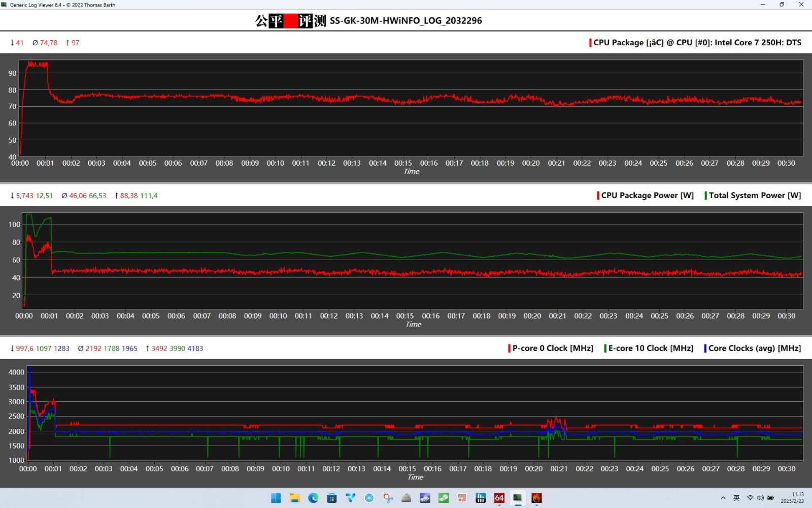Screen dimensions: 812x508
Task: Open the Wi-Fi network status icon
Action: (x=750, y=498)
